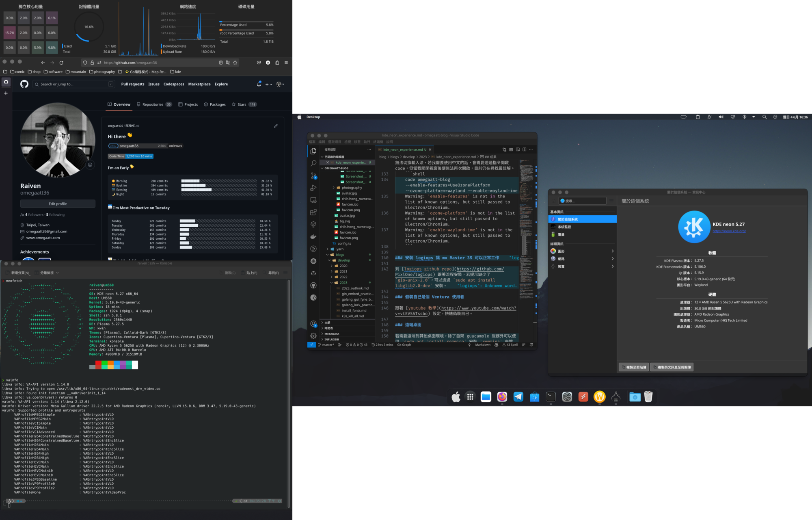Open Firefox extensions puzzle icon
Image resolution: width=812 pixels, height=520 pixels.
pyautogui.click(x=277, y=63)
